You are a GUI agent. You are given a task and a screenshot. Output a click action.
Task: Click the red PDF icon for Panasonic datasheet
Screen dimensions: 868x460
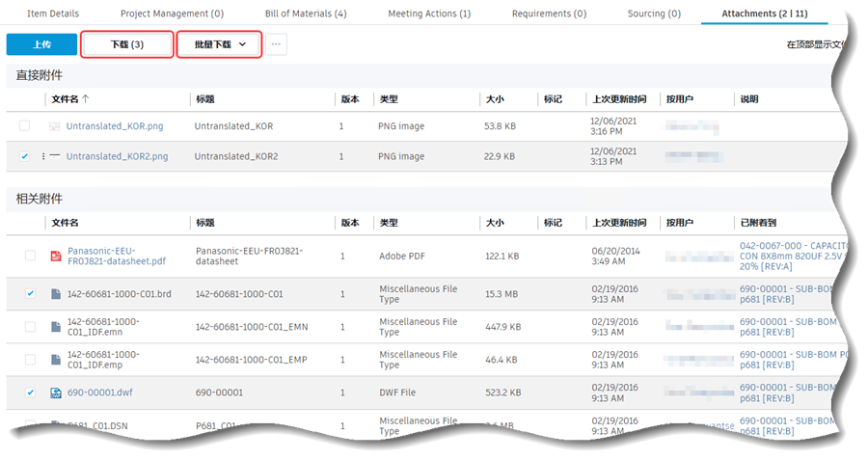[x=56, y=256]
